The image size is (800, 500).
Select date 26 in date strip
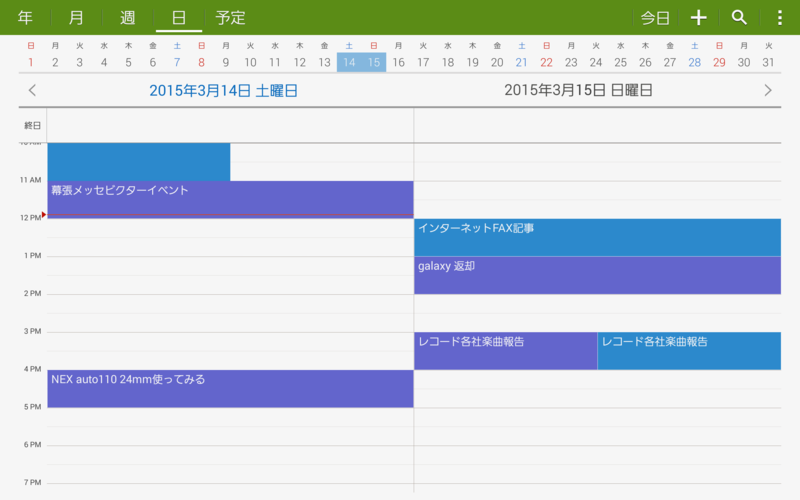[x=645, y=62]
